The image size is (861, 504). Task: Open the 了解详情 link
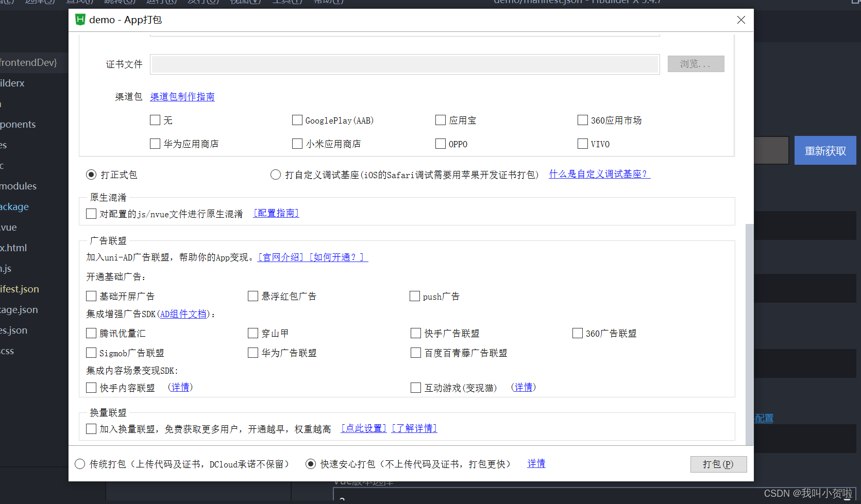pos(414,428)
